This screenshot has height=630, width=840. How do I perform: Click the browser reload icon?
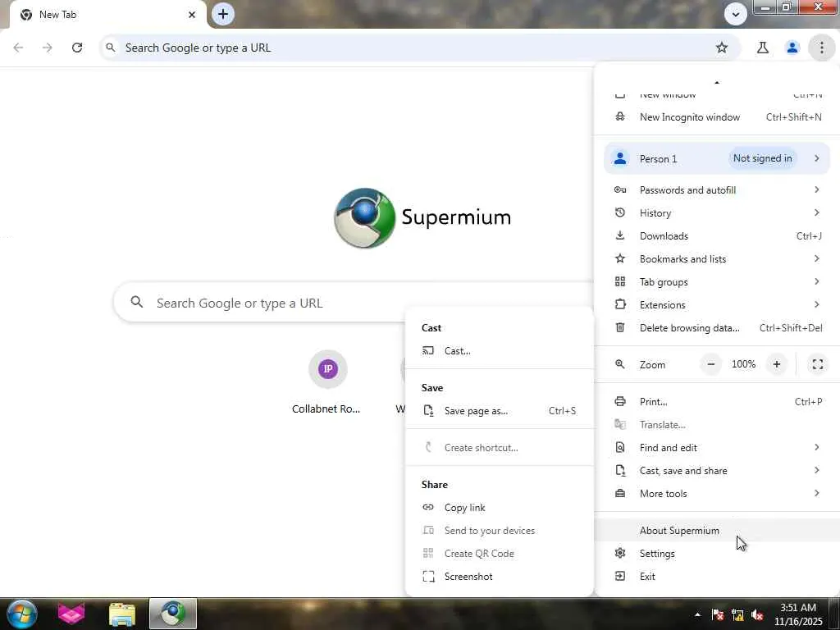tap(77, 48)
